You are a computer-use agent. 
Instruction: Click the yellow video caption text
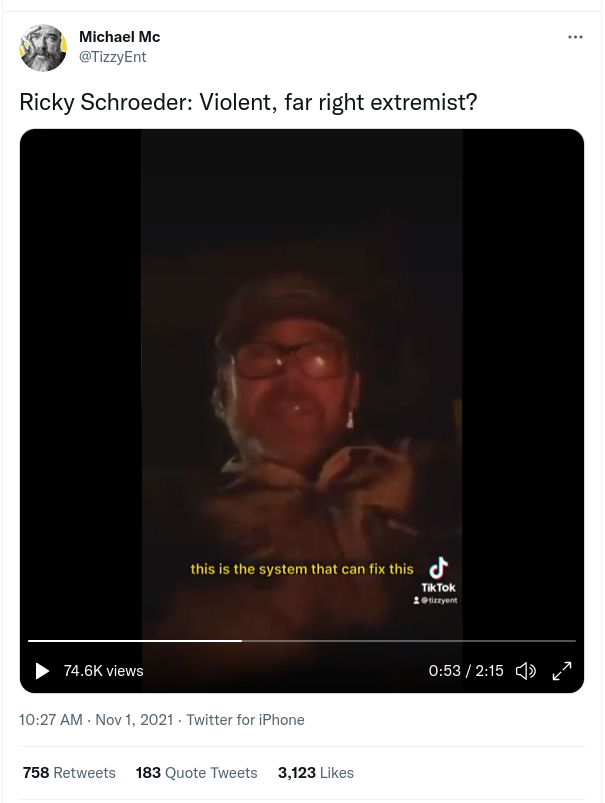coord(302,569)
